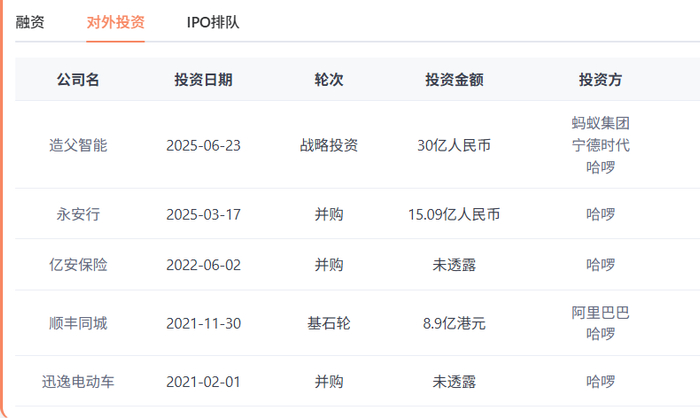Open the 顺丰同城 company link
Screen dimensions: 700x418
pos(78,323)
